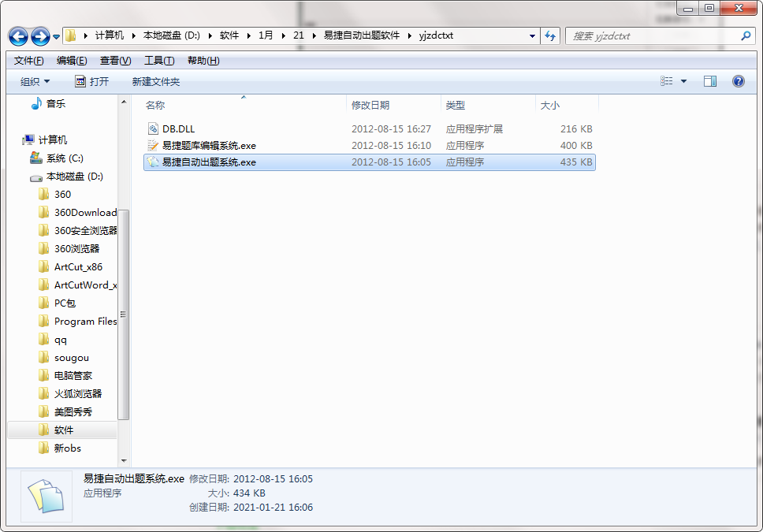Click the magnifier search icon
The width and height of the screenshot is (763, 532).
(746, 35)
